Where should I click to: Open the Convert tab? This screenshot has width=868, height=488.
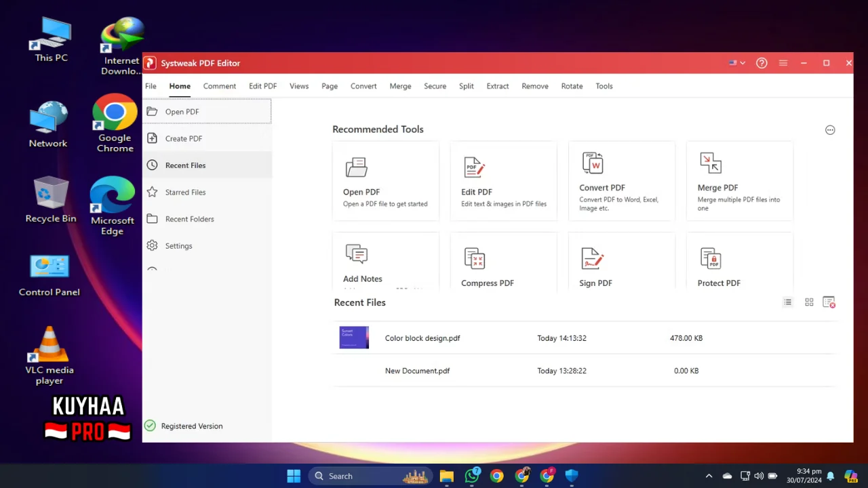[x=363, y=86]
